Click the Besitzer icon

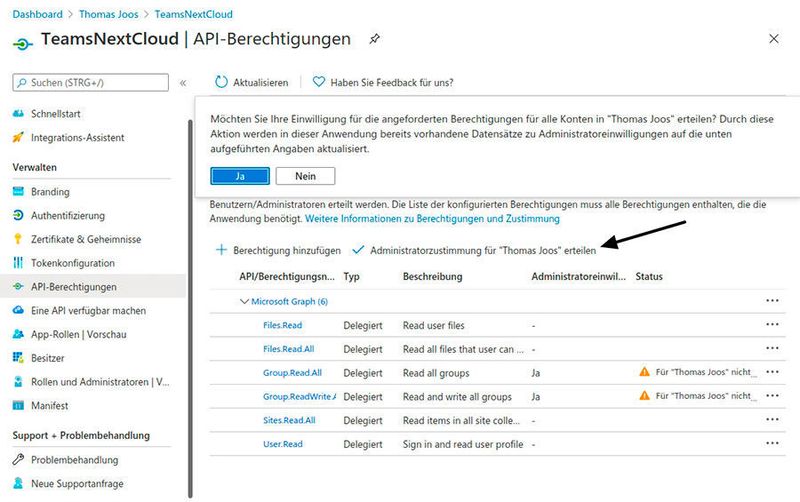pos(18,358)
